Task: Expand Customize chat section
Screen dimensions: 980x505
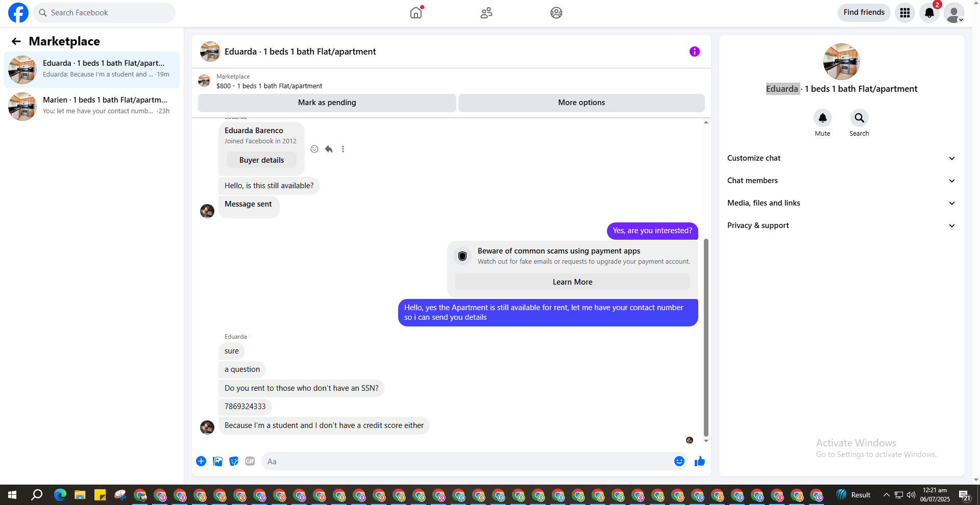Action: (x=841, y=158)
